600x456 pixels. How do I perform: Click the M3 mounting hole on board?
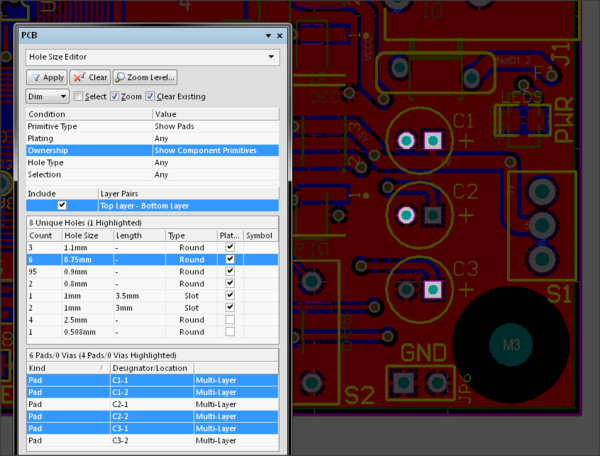coord(511,344)
